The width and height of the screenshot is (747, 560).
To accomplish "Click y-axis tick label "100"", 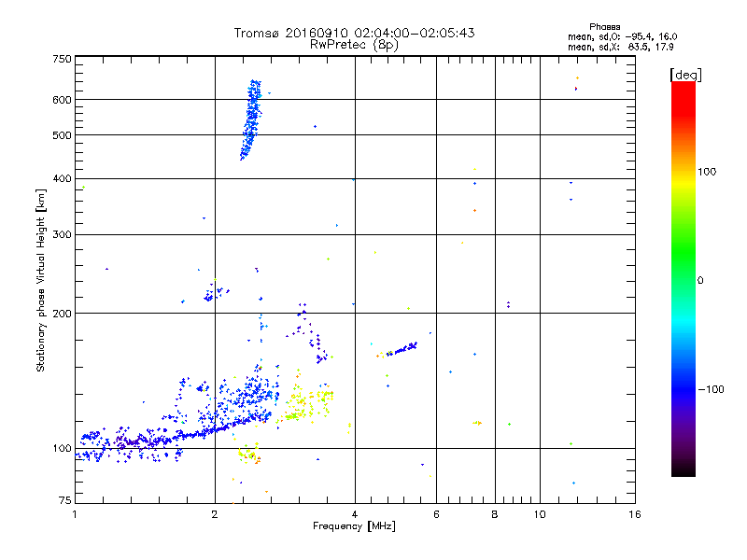I will [x=62, y=449].
